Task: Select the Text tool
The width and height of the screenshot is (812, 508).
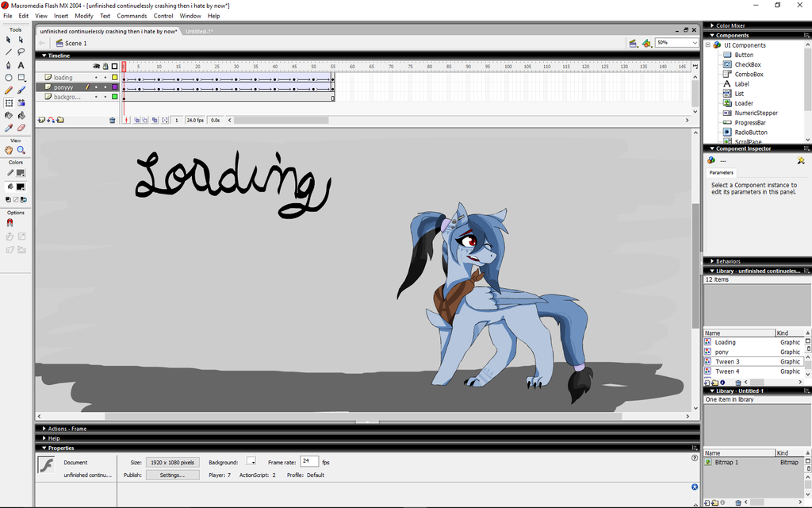Action: pyautogui.click(x=21, y=65)
